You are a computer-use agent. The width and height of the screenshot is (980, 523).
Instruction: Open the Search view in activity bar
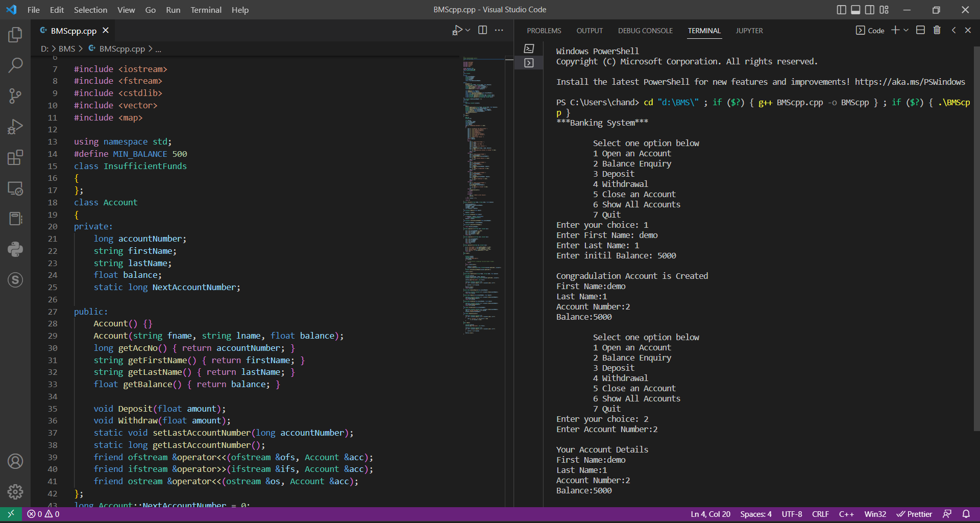click(x=15, y=65)
